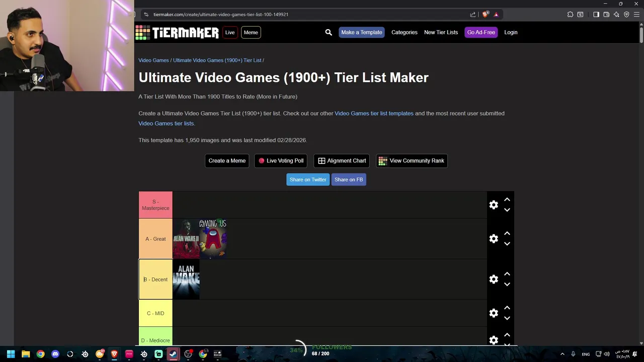Follow the Video Games breadcrumb link
The height and width of the screenshot is (362, 644).
[153, 60]
